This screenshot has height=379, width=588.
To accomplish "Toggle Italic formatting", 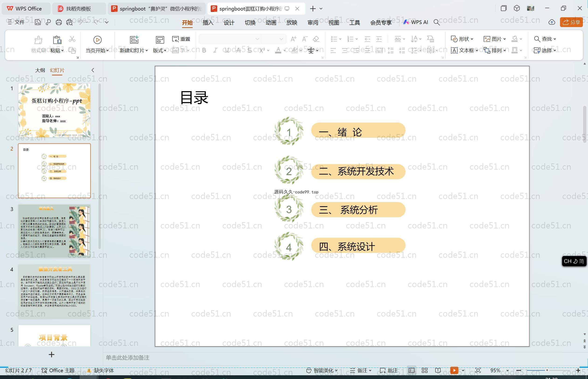I will [215, 50].
